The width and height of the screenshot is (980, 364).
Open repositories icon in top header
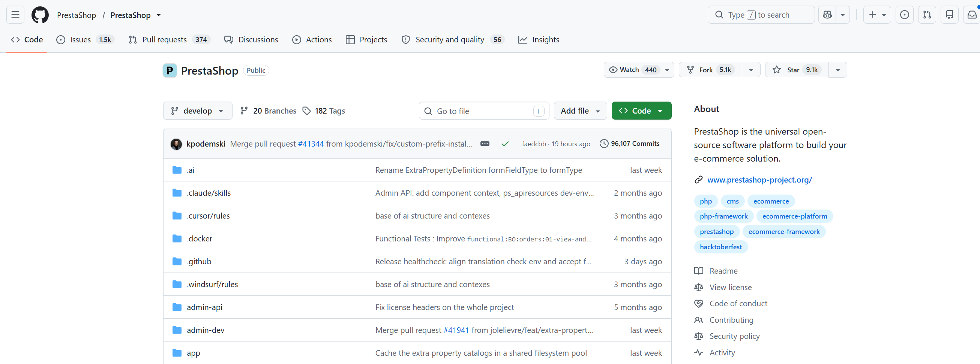tap(950, 15)
